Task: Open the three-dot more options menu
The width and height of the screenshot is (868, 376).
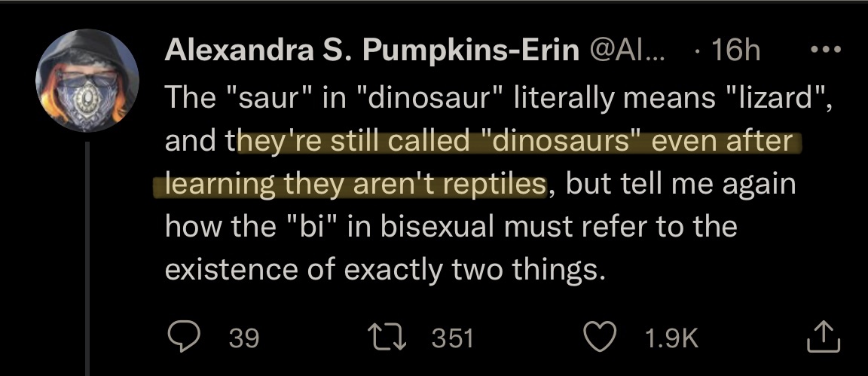Action: [x=825, y=50]
